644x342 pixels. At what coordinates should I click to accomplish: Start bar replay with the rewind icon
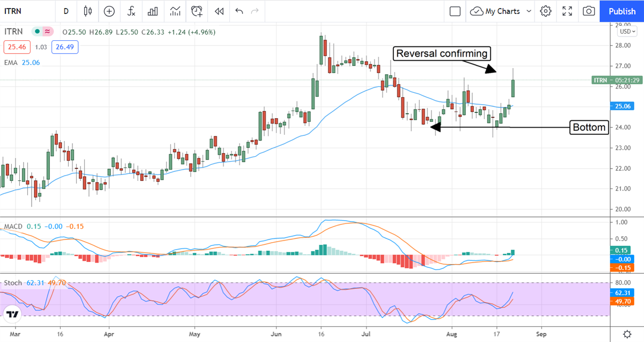pos(218,11)
